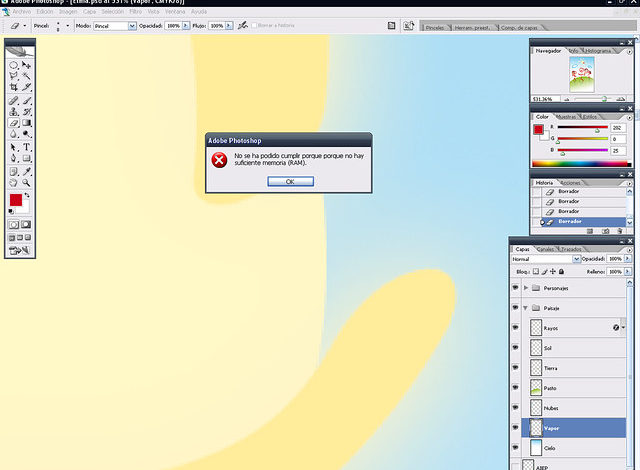Select the Polygonal Lasso tool
This screenshot has height=470, width=640.
pyautogui.click(x=13, y=76)
